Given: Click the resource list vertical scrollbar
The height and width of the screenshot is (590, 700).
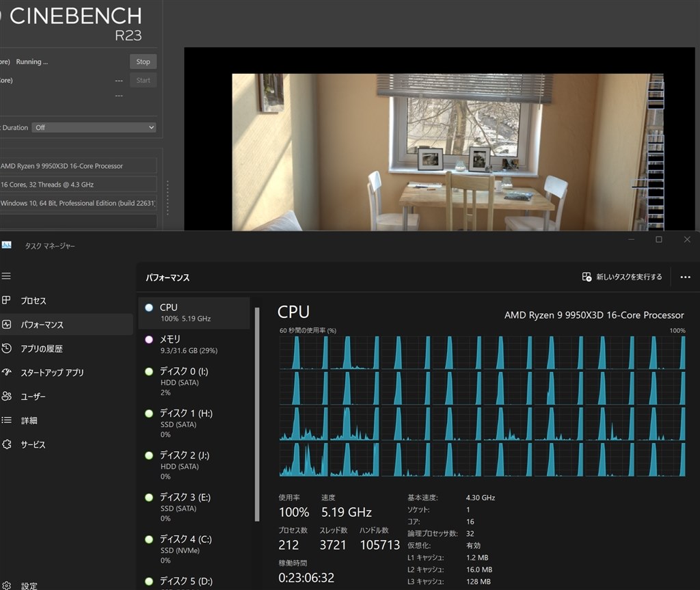Looking at the screenshot, I should [257, 414].
